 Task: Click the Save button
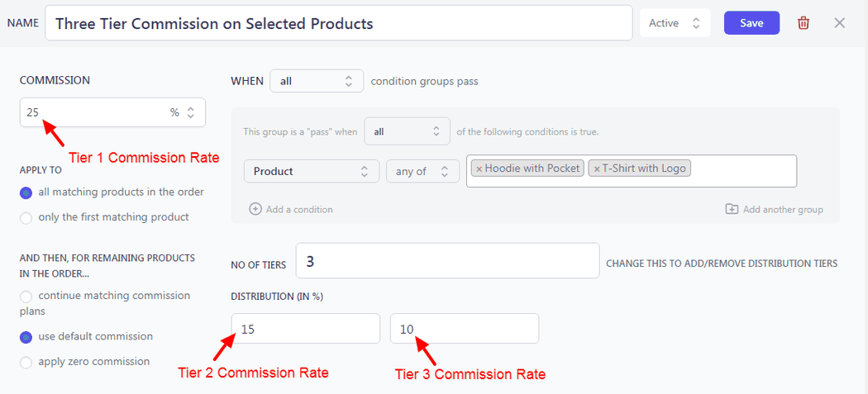751,23
